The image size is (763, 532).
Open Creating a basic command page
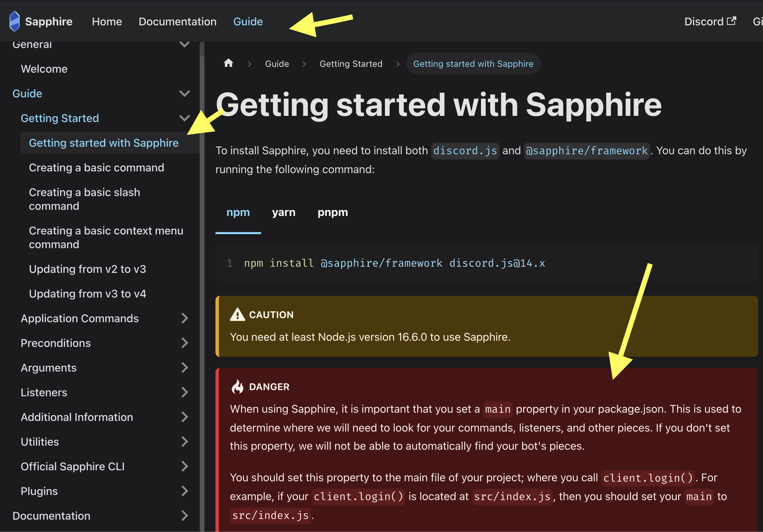click(96, 168)
